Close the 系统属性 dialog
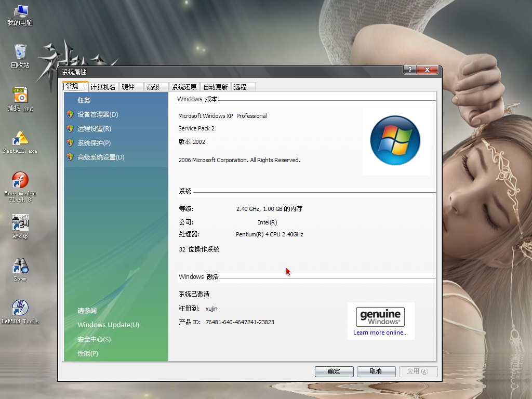 click(x=428, y=70)
